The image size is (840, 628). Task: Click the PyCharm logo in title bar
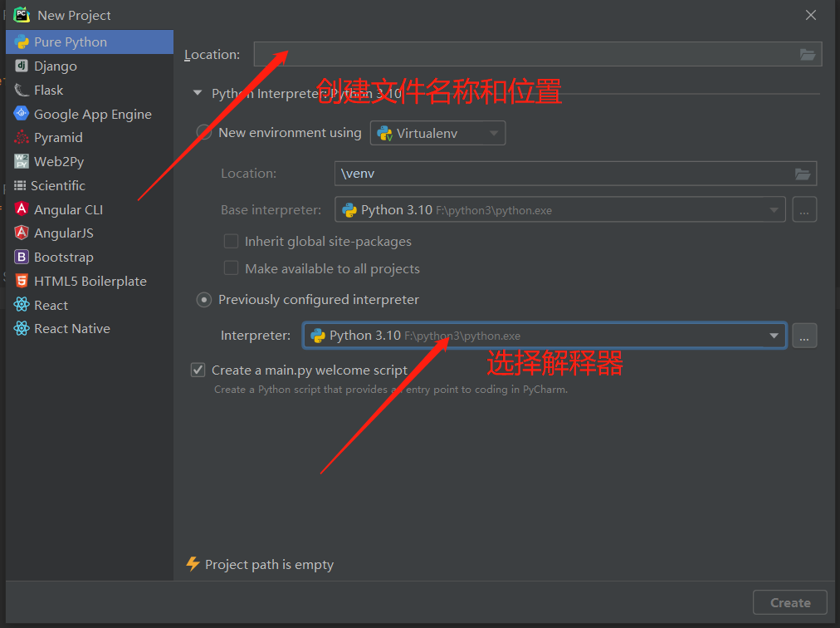point(22,15)
